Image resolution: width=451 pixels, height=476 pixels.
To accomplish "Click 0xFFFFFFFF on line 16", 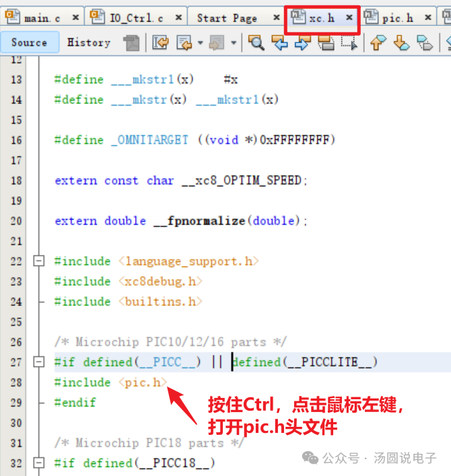I will [294, 140].
